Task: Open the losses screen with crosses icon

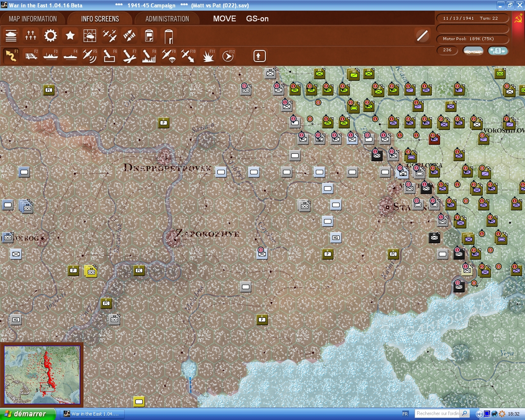Action: [x=31, y=36]
